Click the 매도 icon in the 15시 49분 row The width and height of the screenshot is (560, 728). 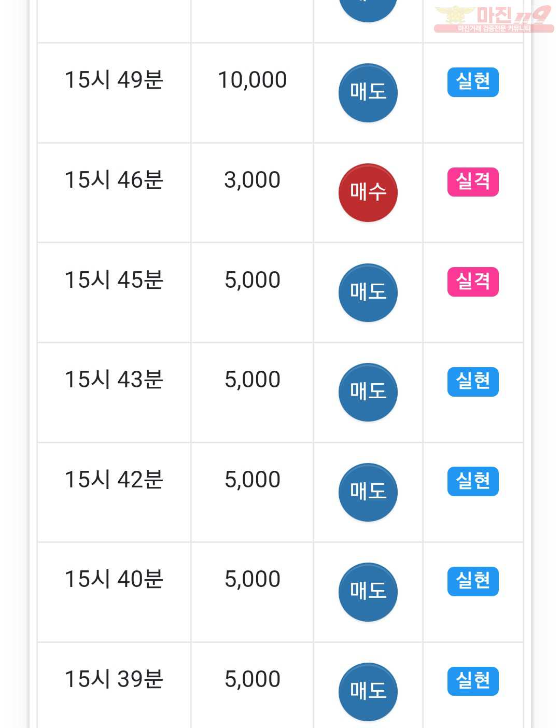[x=368, y=93]
